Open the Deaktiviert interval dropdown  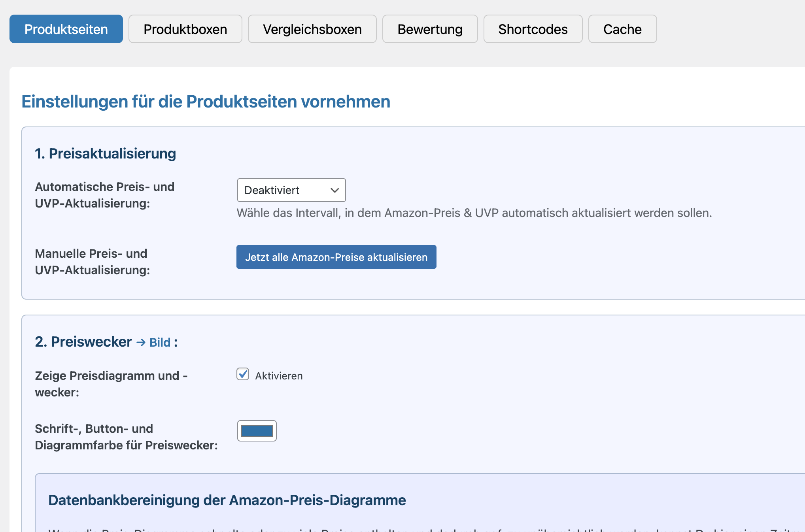click(x=291, y=190)
